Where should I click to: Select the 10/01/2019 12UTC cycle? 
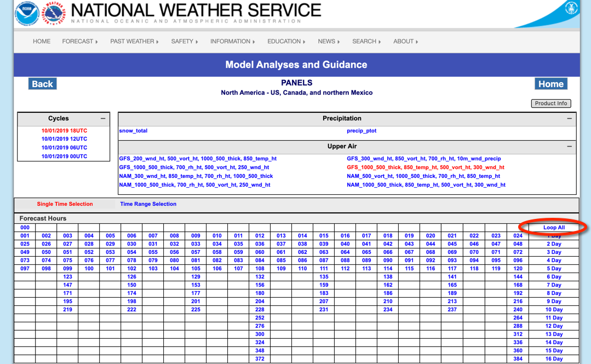(x=64, y=139)
